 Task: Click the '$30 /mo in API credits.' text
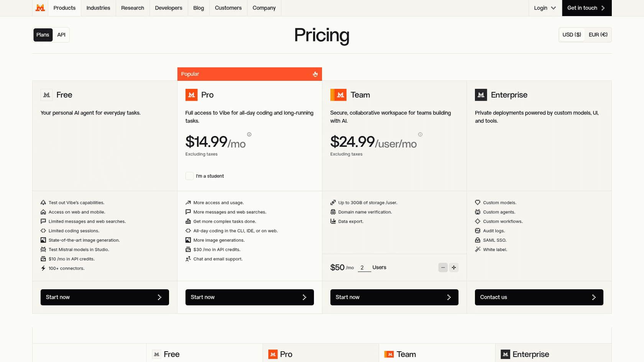click(217, 250)
